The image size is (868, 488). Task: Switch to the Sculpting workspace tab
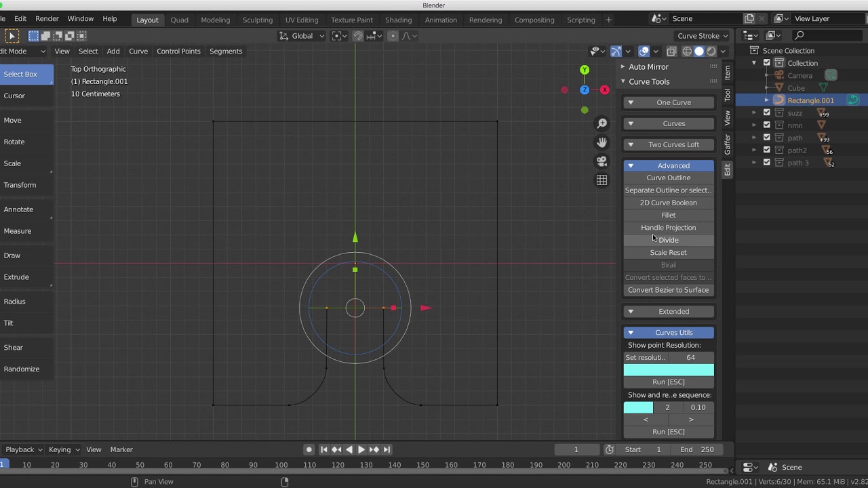tap(257, 20)
